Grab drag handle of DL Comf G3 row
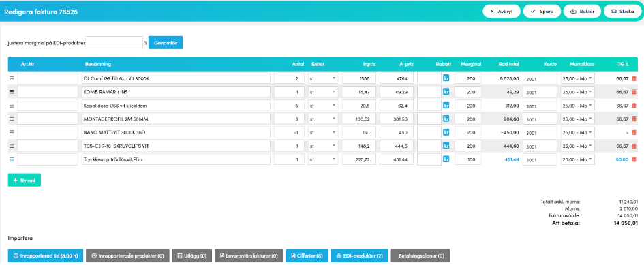The image size is (644, 265). (12, 78)
